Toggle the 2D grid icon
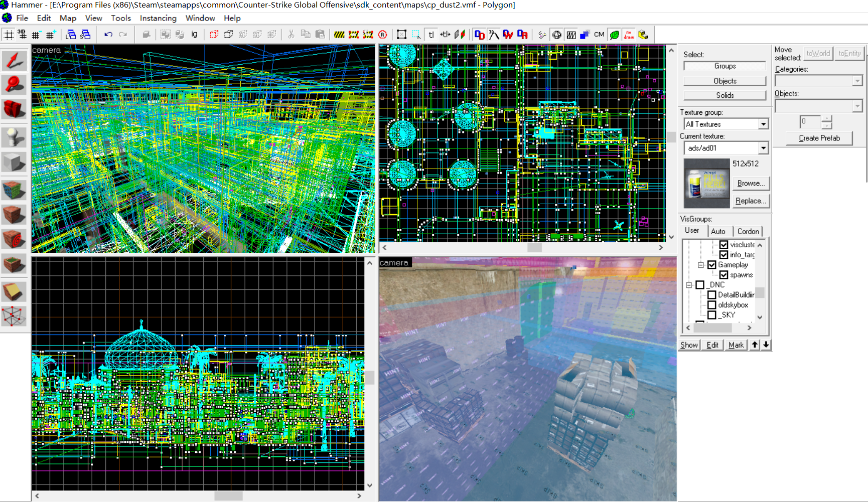The width and height of the screenshot is (868, 502). click(9, 35)
